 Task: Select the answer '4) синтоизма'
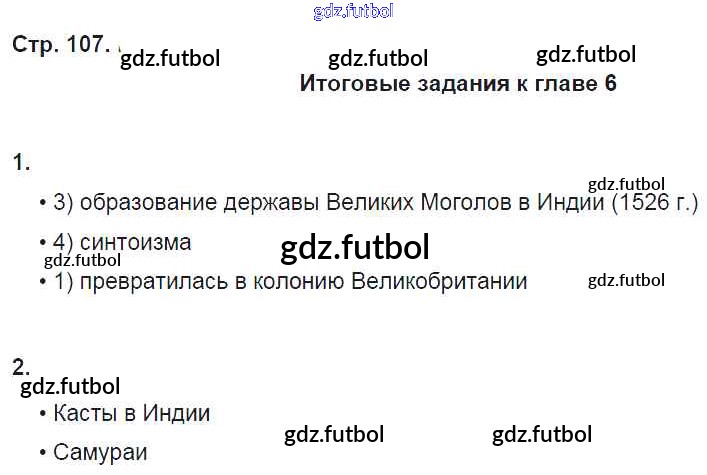pos(120,242)
